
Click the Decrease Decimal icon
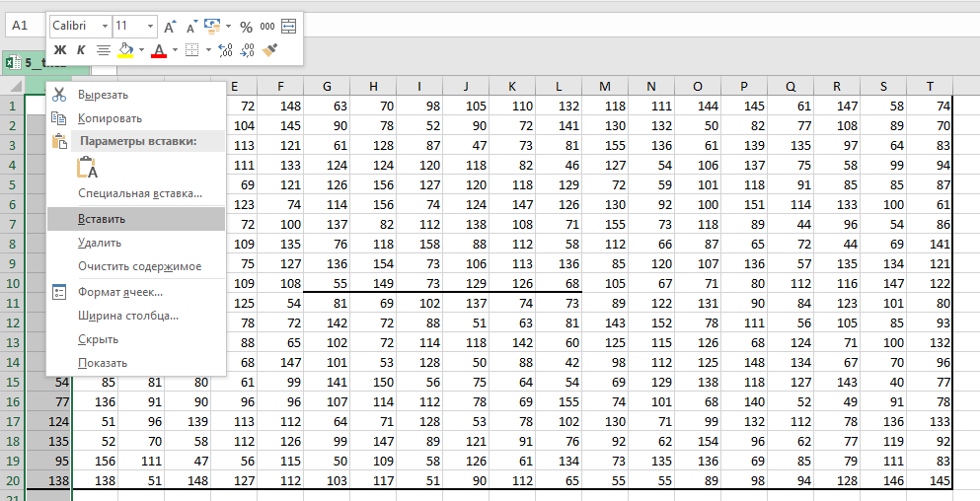coord(246,49)
